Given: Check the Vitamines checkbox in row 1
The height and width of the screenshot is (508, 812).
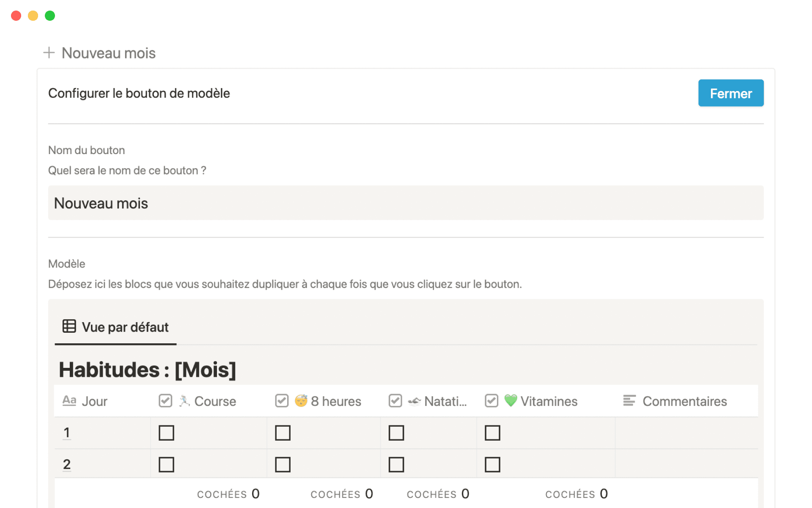Looking at the screenshot, I should (x=493, y=433).
